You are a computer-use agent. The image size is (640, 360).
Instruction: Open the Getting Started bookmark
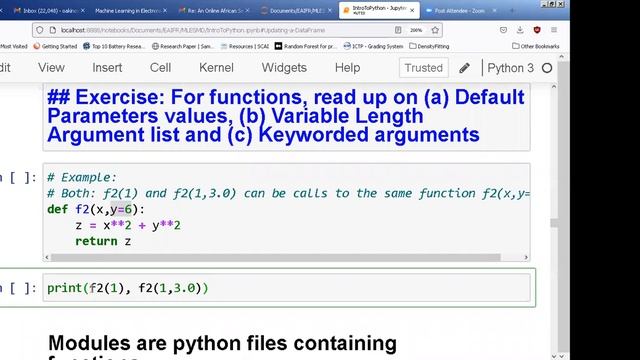click(x=55, y=46)
